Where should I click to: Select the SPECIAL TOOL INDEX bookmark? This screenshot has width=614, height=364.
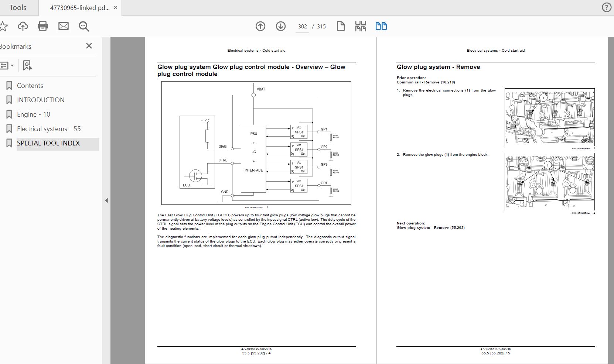[48, 143]
